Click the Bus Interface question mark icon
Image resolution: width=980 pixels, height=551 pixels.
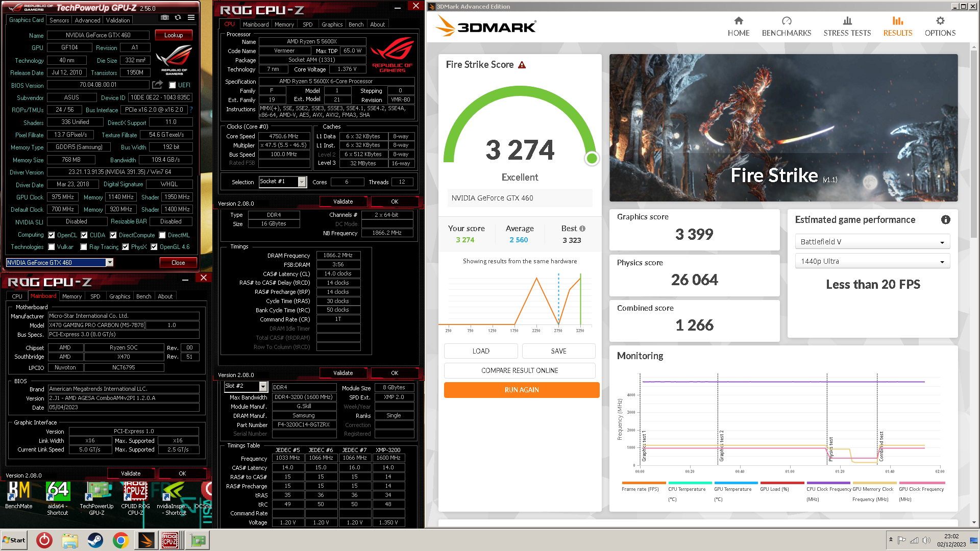point(191,110)
